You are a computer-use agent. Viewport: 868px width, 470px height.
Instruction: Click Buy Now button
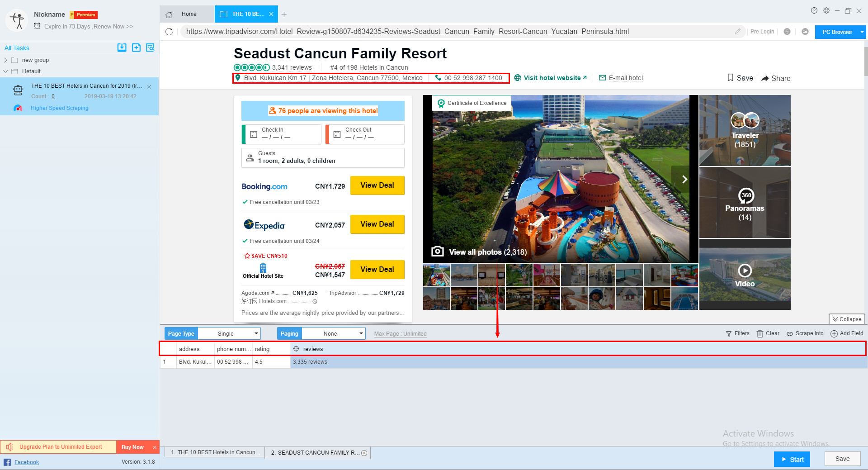point(132,447)
